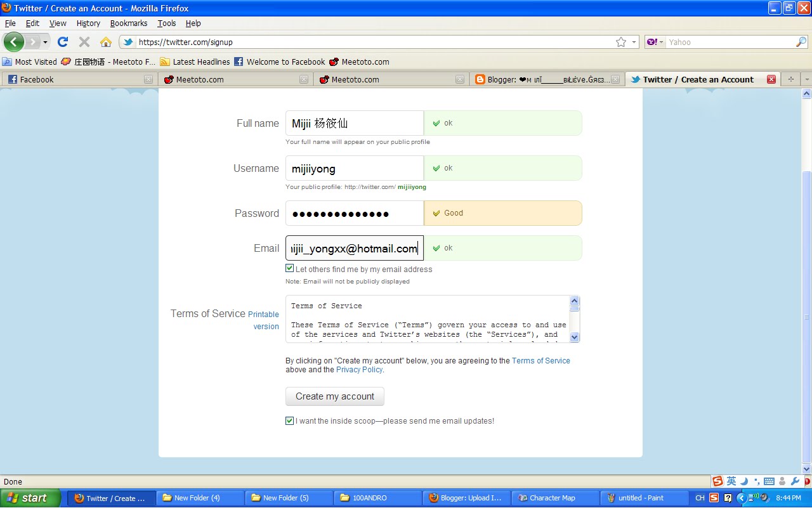Open the File menu

[x=10, y=23]
